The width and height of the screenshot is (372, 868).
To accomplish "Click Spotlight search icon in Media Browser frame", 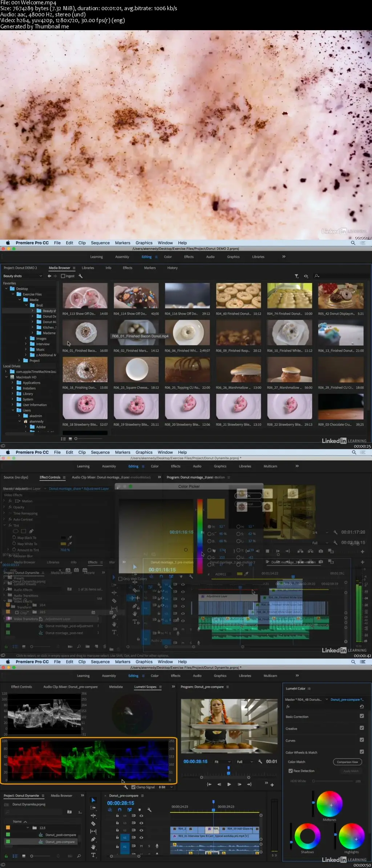I will click(x=353, y=243).
